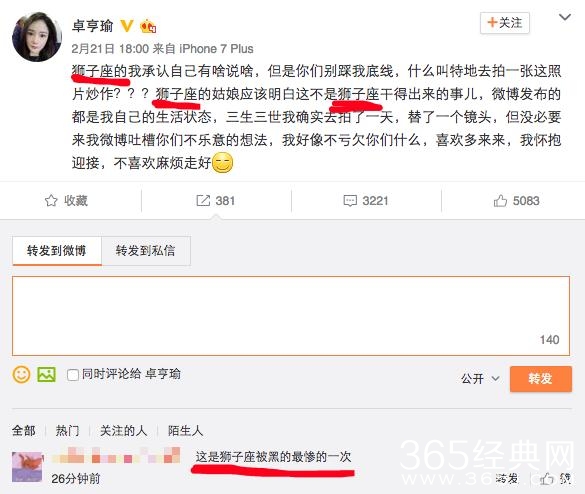Screen dimensions: 585x494
Task: Like the comment with its thumbs-up icon
Action: tap(547, 479)
